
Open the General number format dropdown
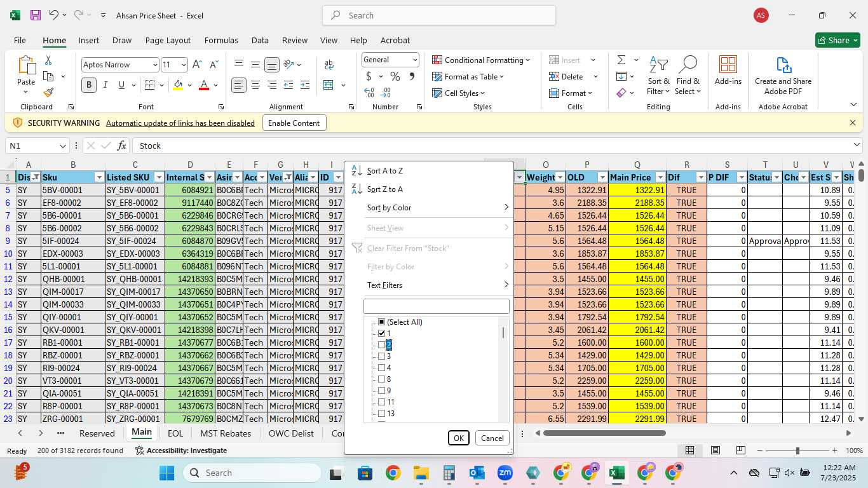click(x=415, y=60)
